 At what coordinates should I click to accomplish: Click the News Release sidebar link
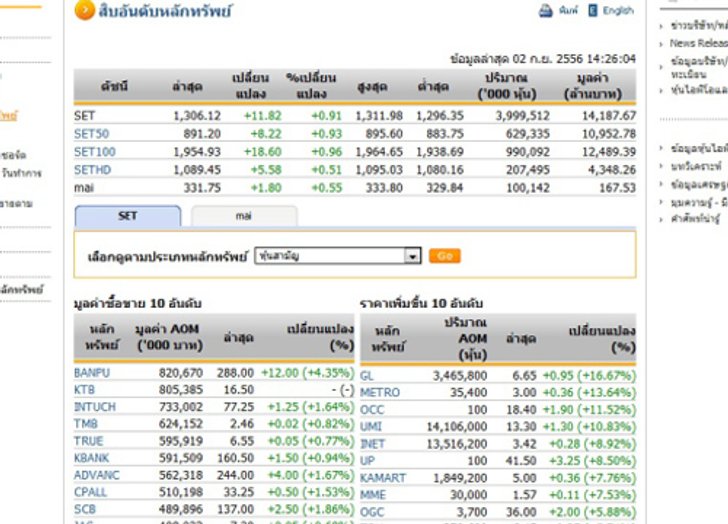pos(699,43)
